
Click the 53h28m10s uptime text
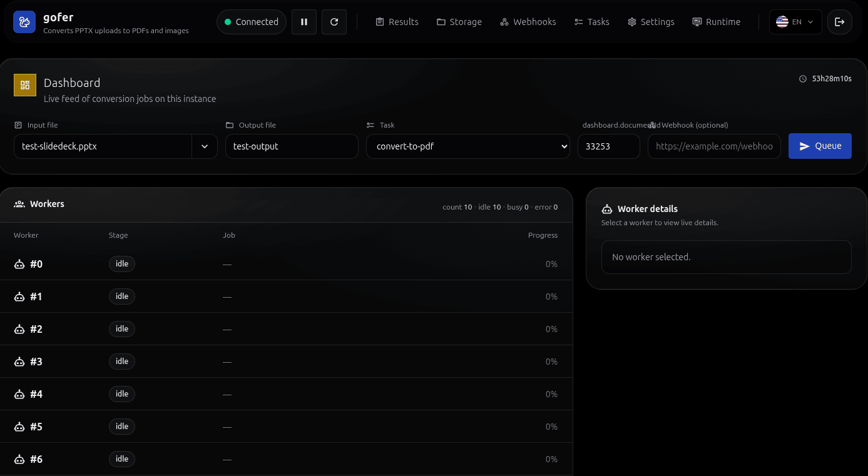pos(832,79)
